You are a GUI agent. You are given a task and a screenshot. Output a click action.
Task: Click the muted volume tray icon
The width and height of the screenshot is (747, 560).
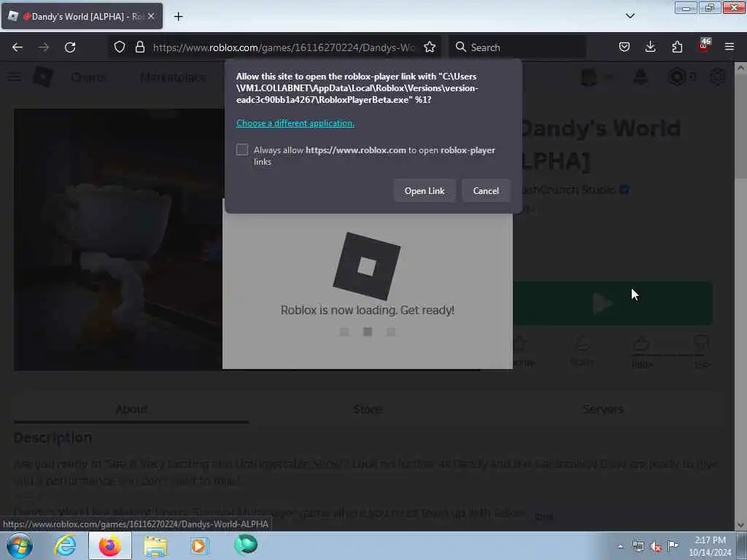(656, 547)
